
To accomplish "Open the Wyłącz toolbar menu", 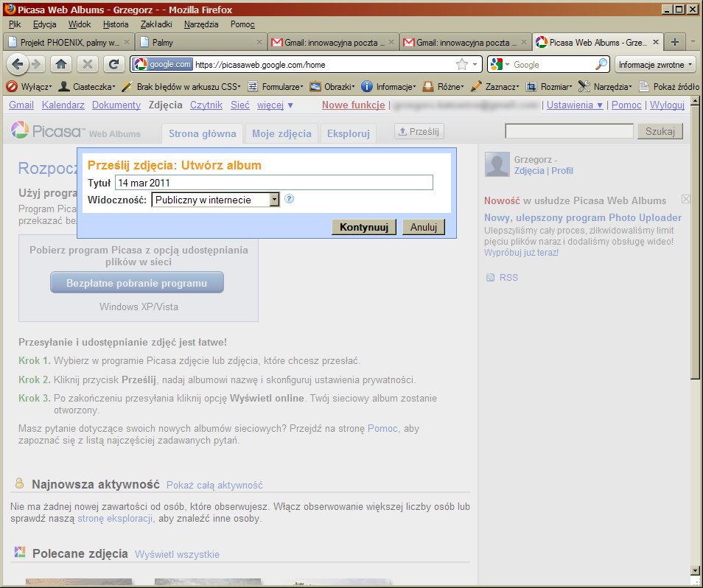I will [29, 86].
